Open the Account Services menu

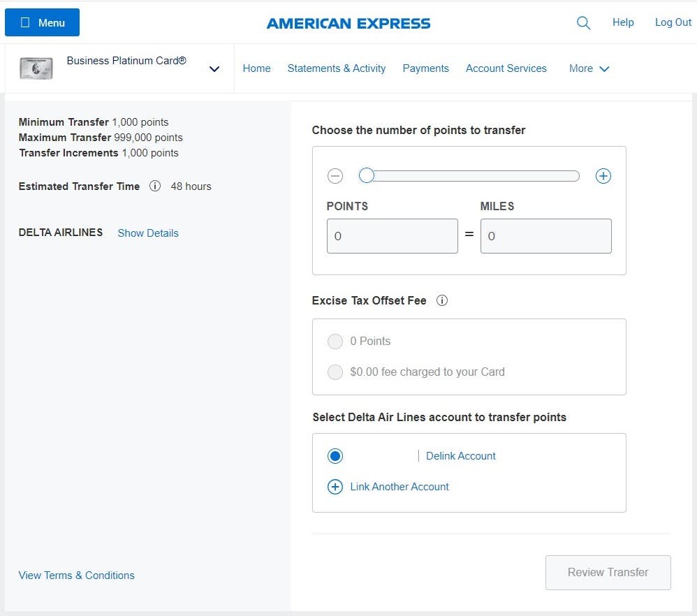tap(506, 68)
